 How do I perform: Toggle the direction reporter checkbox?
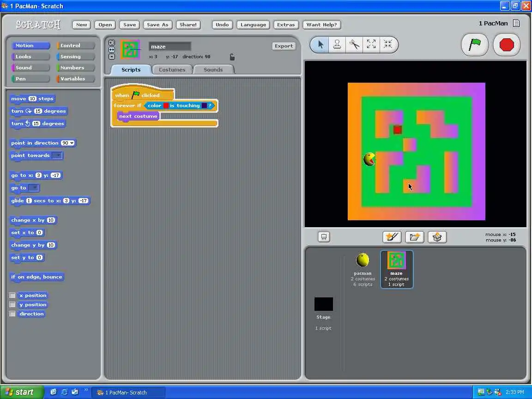click(12, 314)
